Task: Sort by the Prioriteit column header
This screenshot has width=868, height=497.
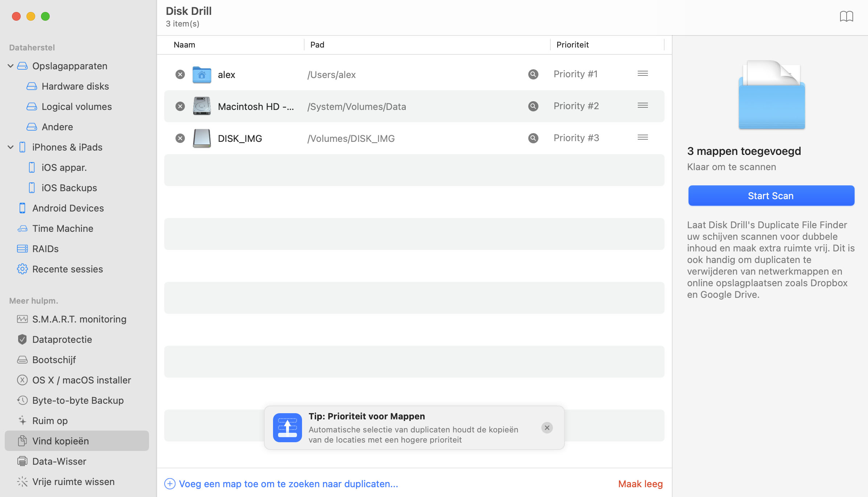Action: (573, 45)
